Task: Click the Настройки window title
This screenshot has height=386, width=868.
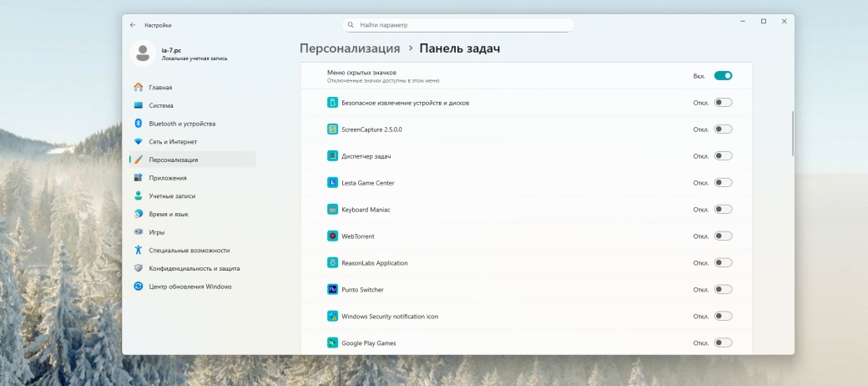Action: 158,25
